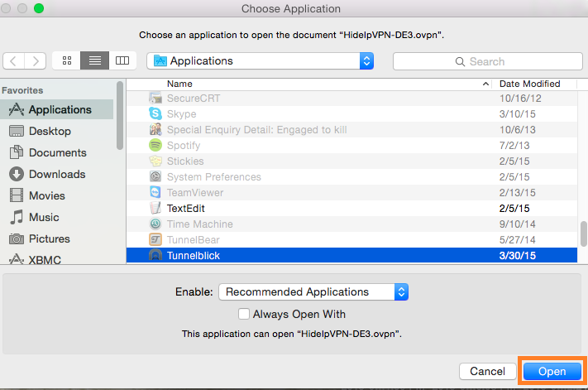Click the TunnelBear app icon
The height and width of the screenshot is (390, 588).
click(155, 240)
